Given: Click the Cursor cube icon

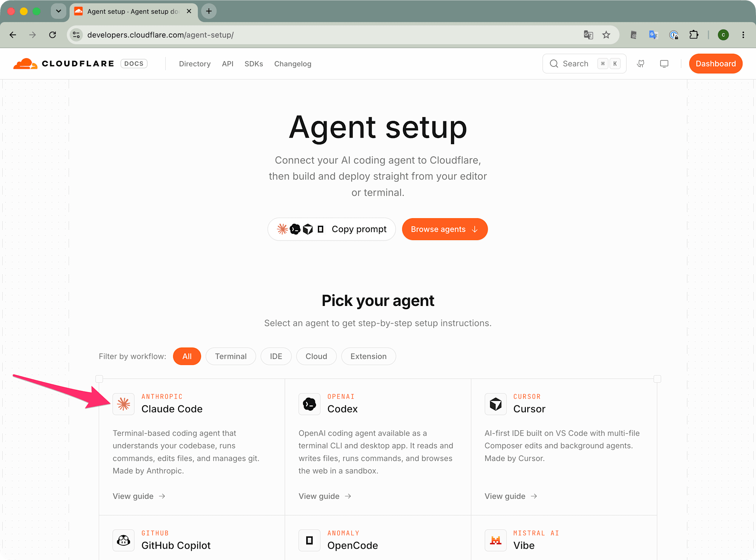Looking at the screenshot, I should click(496, 404).
